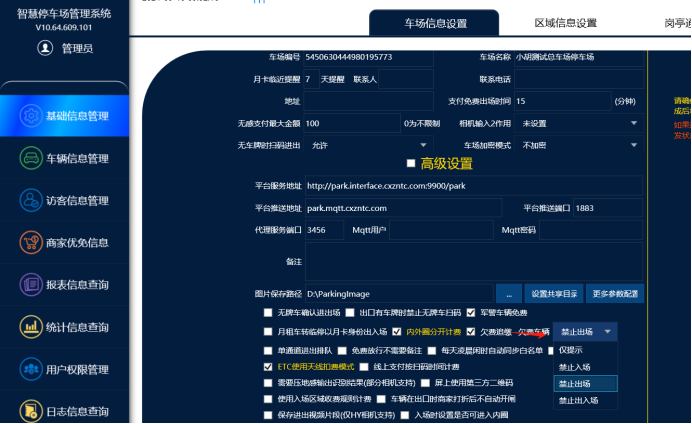Open 车场加密模式 dropdown
The height and width of the screenshot is (424, 692).
click(x=579, y=145)
